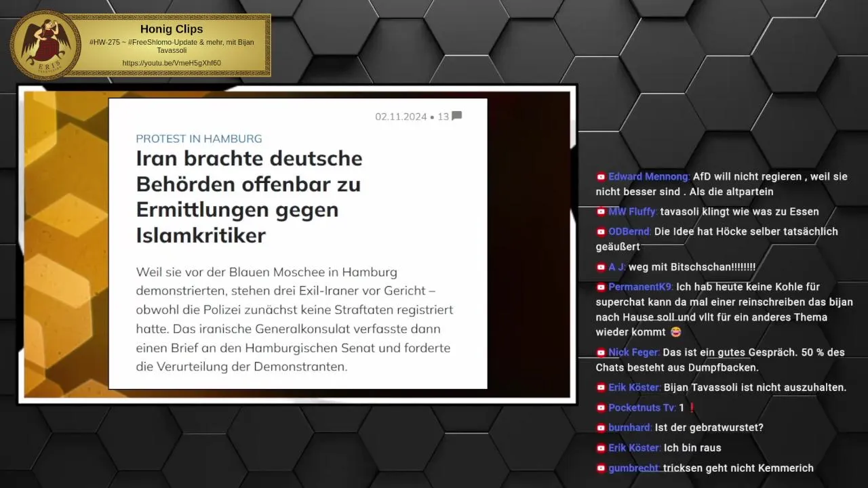The width and height of the screenshot is (868, 488).
Task: Click message 'Ich bin raus'
Action: 692,448
